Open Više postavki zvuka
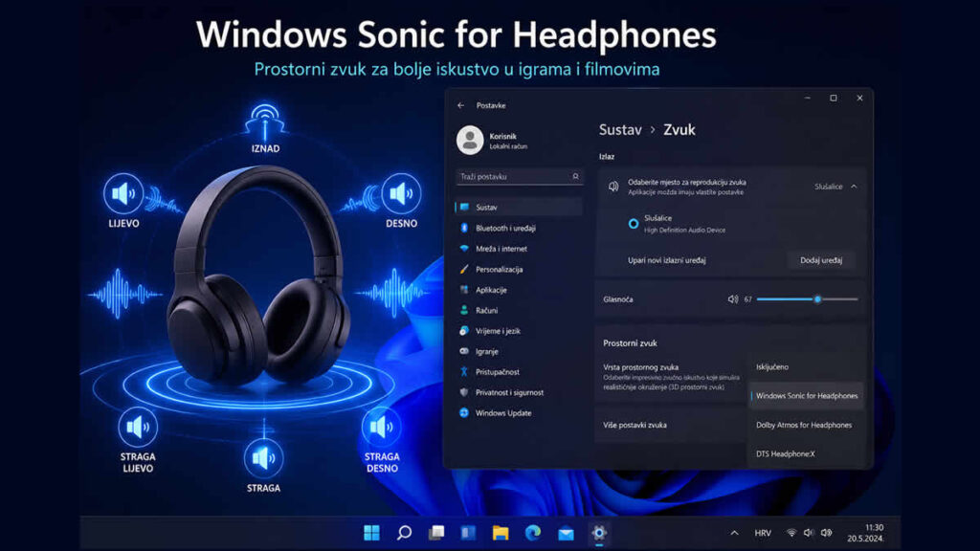Screen dimensions: 980x551 tap(635, 425)
